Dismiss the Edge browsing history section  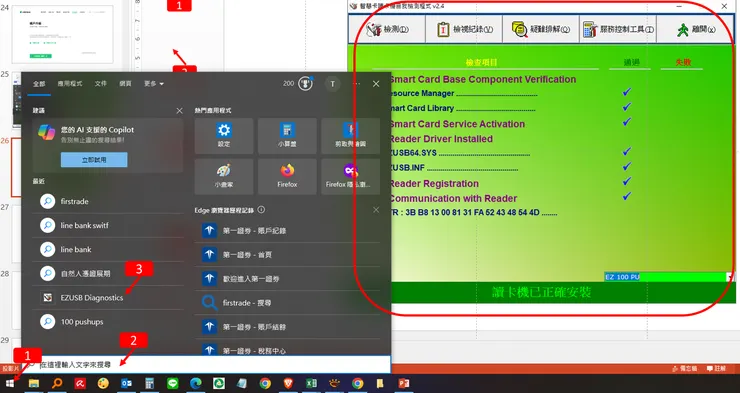click(376, 210)
